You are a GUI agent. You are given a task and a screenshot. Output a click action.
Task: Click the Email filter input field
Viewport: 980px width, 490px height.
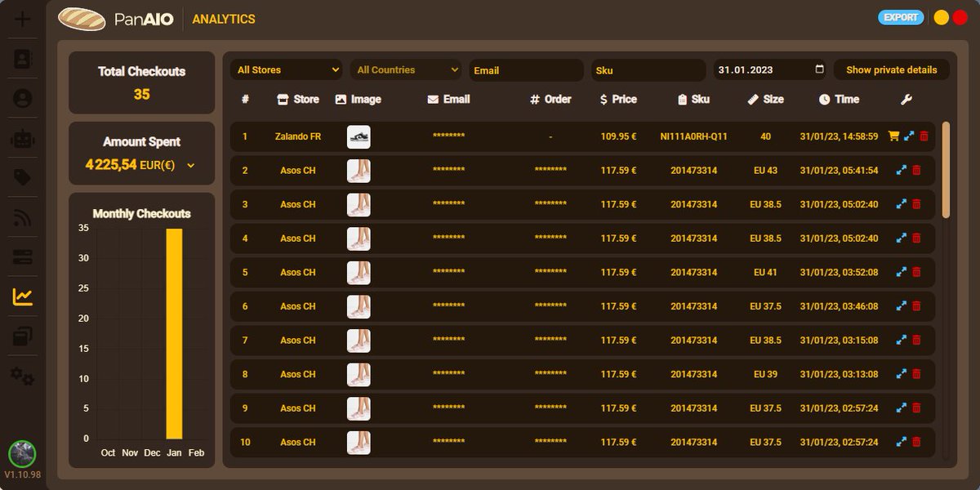(526, 70)
